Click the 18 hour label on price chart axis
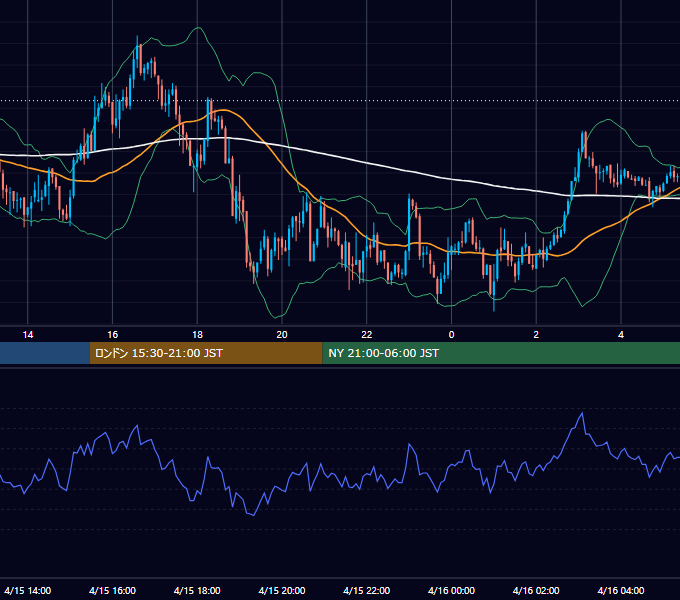The image size is (680, 600). click(x=197, y=335)
